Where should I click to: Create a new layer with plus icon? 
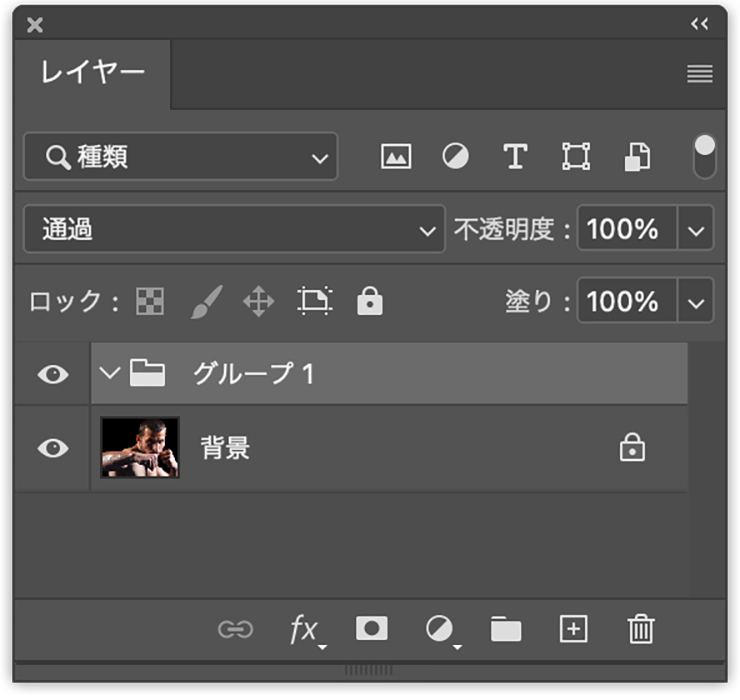coord(573,628)
